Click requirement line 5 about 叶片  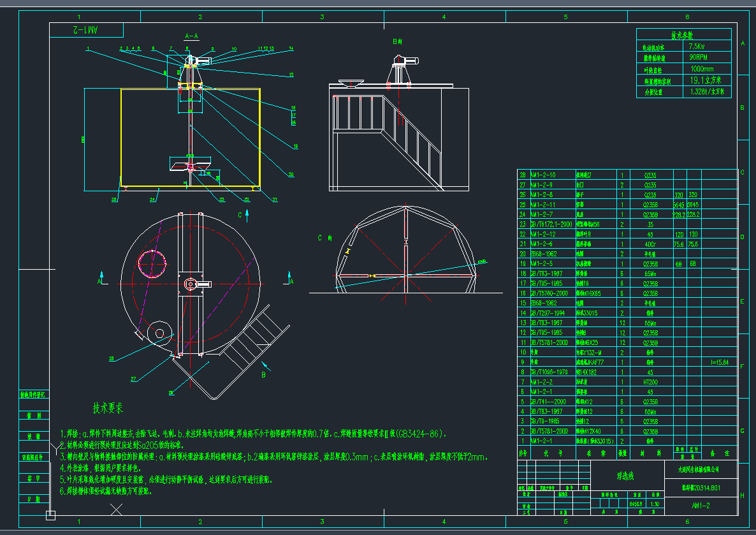166,480
